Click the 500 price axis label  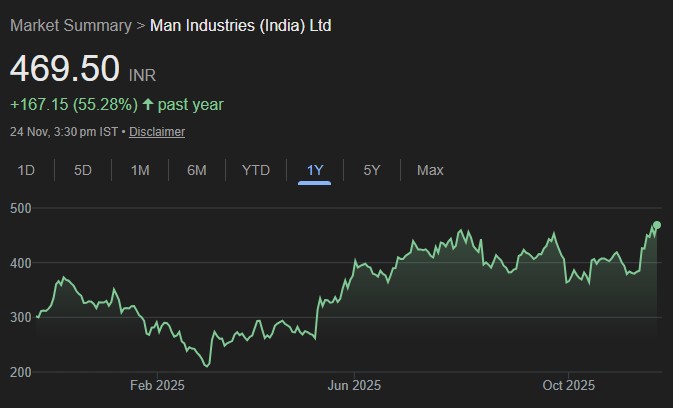22,208
